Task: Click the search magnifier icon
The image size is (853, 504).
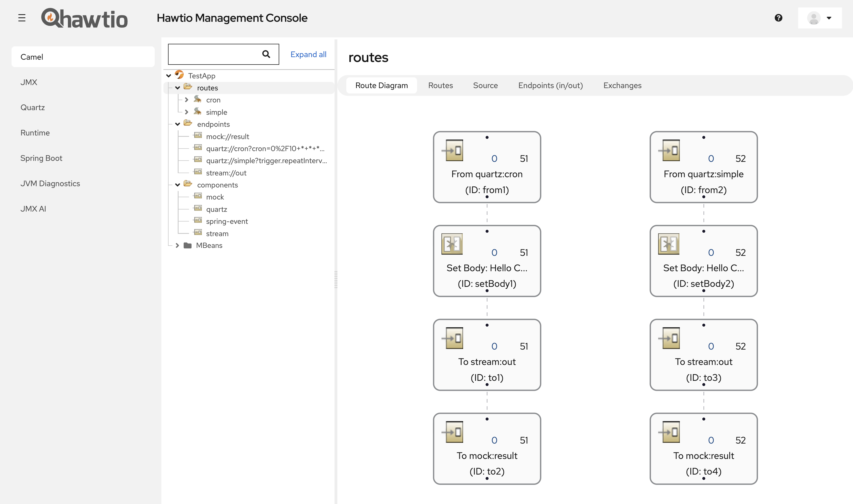Action: [266, 54]
